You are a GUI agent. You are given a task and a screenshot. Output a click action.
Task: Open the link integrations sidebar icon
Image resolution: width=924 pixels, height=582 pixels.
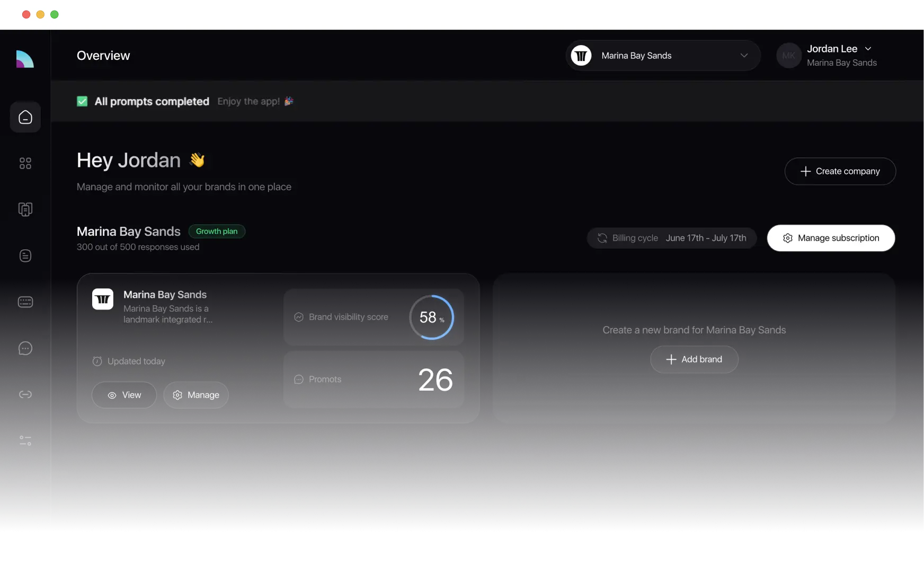25,394
